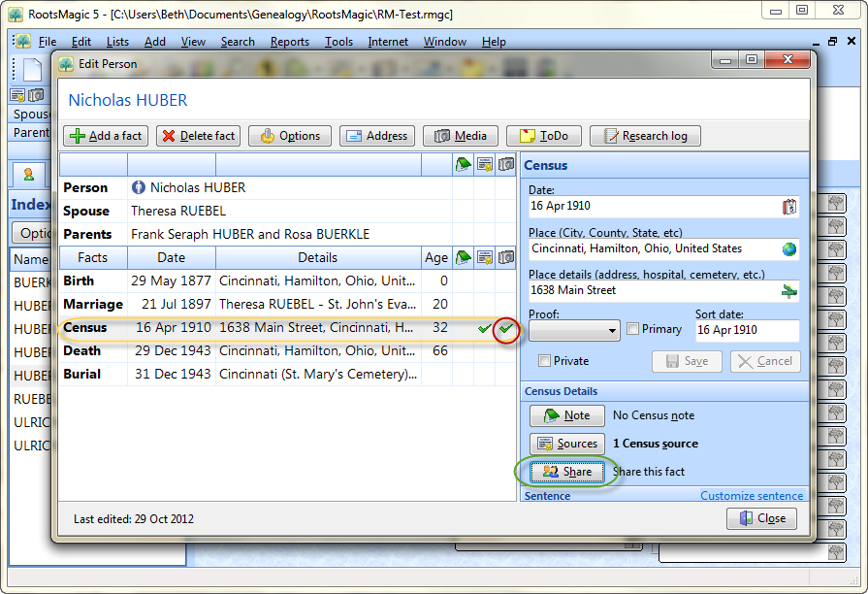Click the Delete fact button

coord(198,136)
